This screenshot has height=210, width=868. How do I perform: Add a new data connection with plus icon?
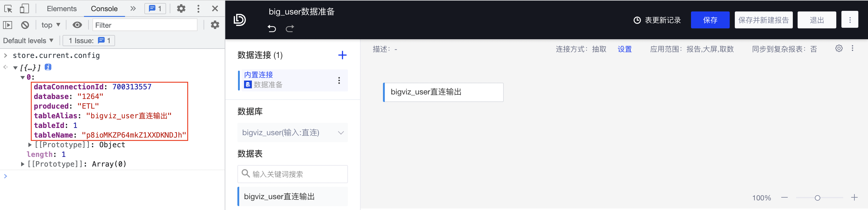pos(342,55)
